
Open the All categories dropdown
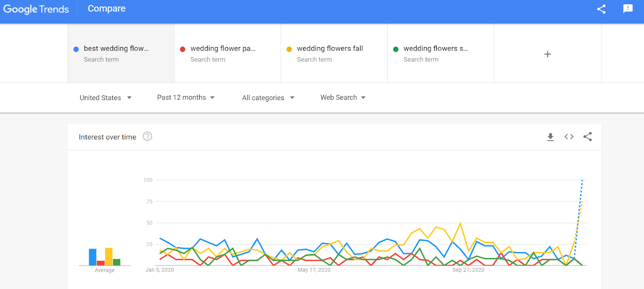pos(268,98)
